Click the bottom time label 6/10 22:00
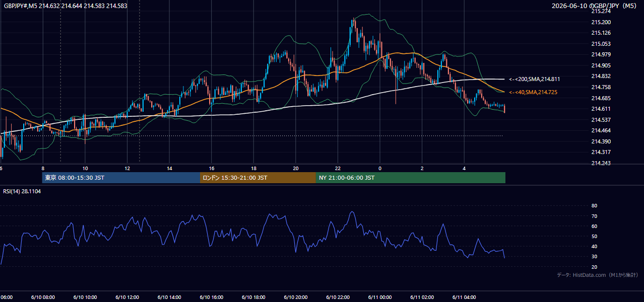This screenshot has width=644, height=302. pyautogui.click(x=338, y=297)
